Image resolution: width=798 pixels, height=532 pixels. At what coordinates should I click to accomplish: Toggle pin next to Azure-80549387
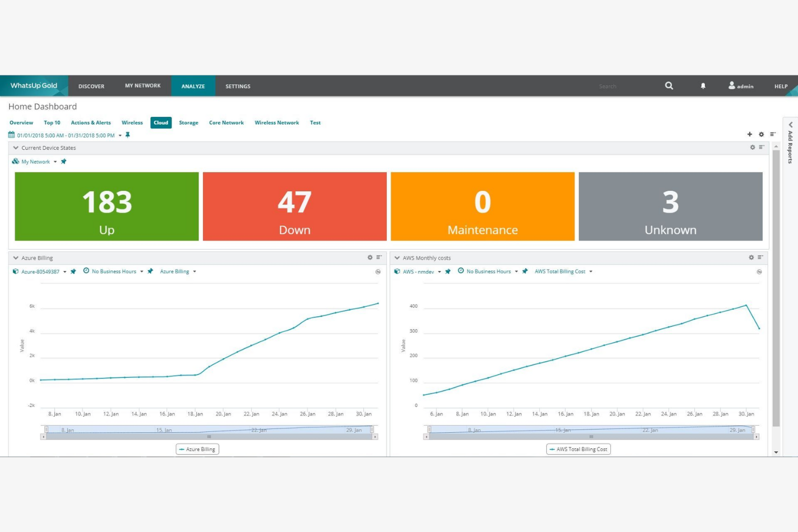tap(73, 271)
